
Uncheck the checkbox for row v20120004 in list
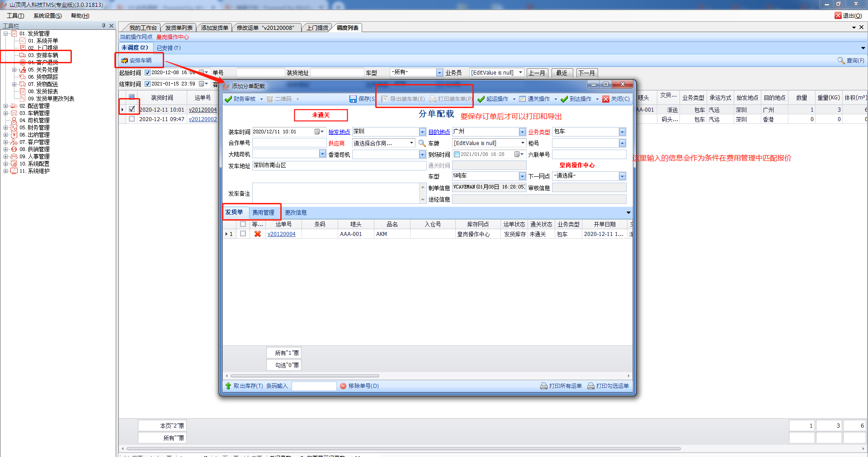click(x=132, y=109)
